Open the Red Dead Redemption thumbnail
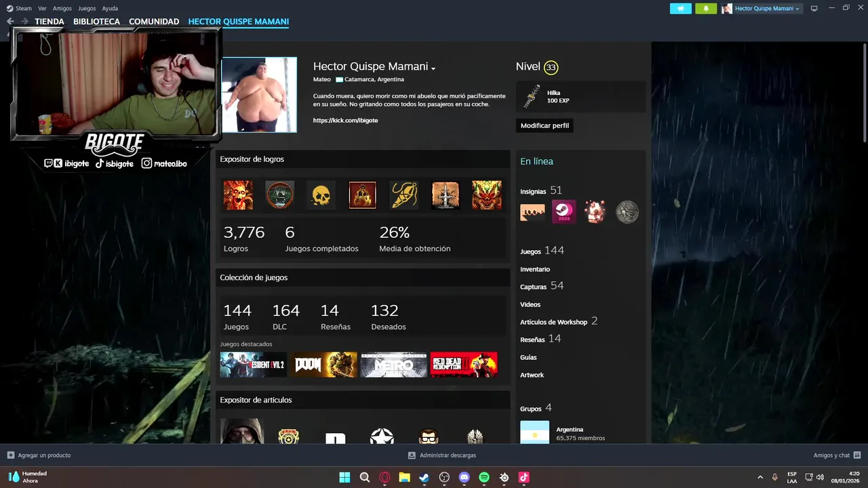The image size is (868, 488). tap(464, 365)
